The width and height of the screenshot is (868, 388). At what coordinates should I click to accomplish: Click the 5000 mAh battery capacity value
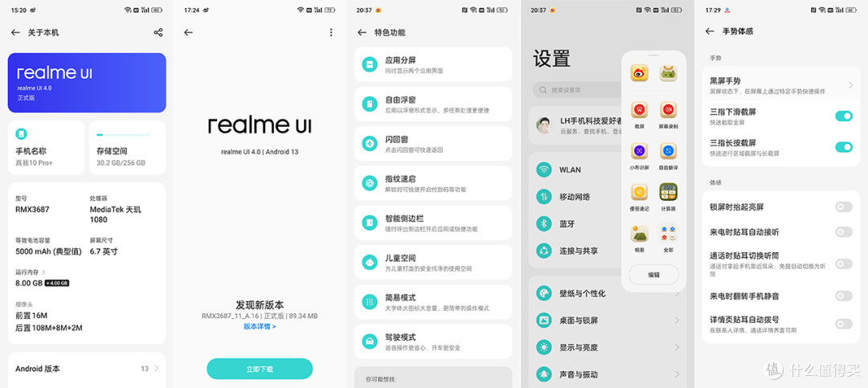[x=49, y=251]
